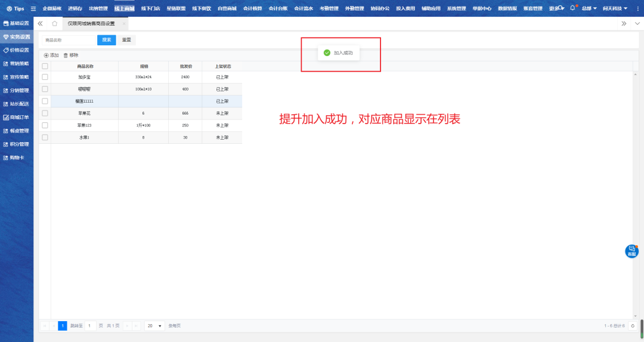Viewport: 644px width, 342px height.
Task: Click the 重置 reset button
Action: (x=126, y=40)
